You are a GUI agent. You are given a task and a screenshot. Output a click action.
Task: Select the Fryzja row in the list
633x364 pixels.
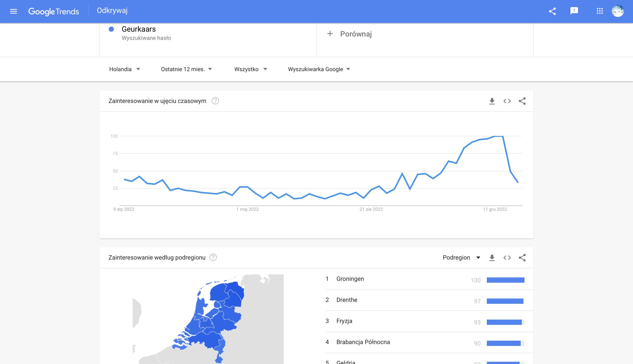(x=429, y=321)
